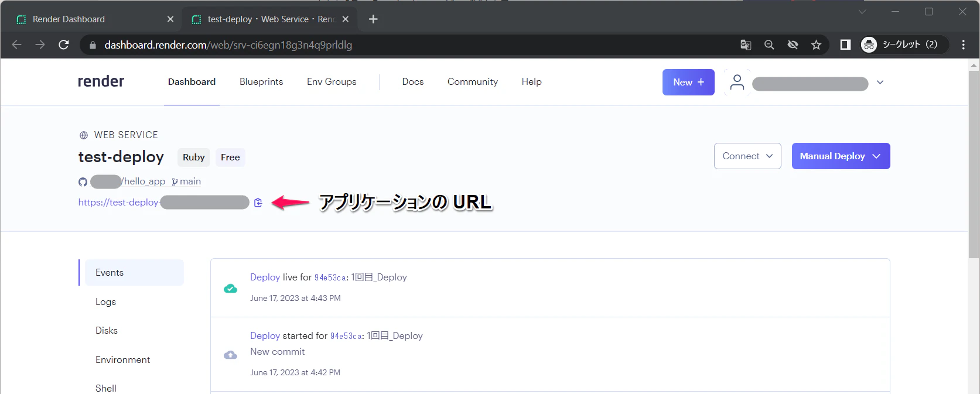The width and height of the screenshot is (980, 394).
Task: Open the Chrome three-dot menu
Action: coord(964,45)
